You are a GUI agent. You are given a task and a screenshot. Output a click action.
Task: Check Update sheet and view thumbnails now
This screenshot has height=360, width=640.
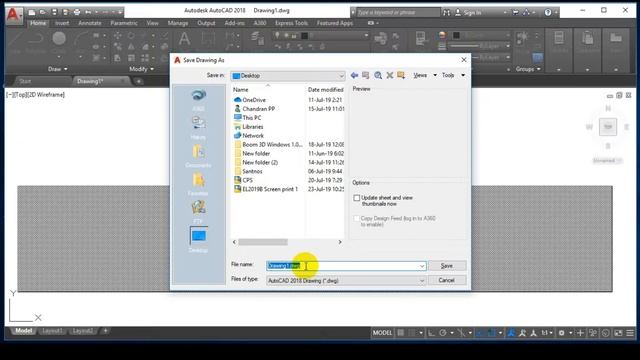pos(357,198)
